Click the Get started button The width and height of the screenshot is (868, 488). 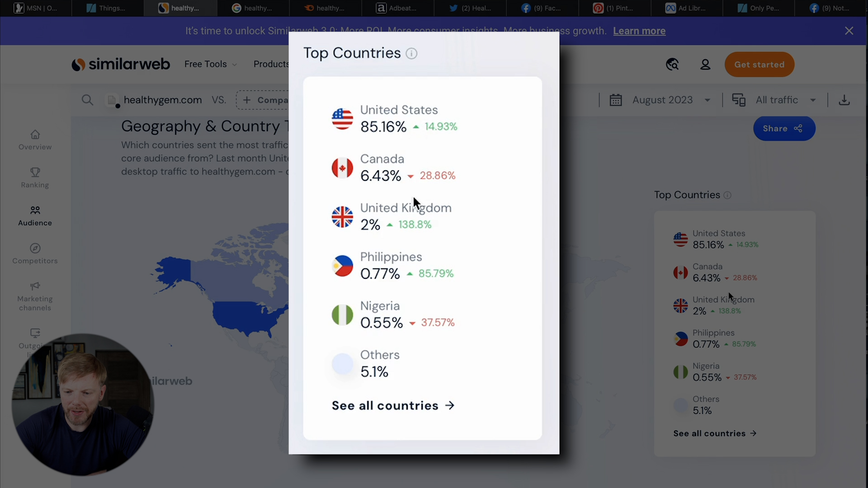[759, 65]
